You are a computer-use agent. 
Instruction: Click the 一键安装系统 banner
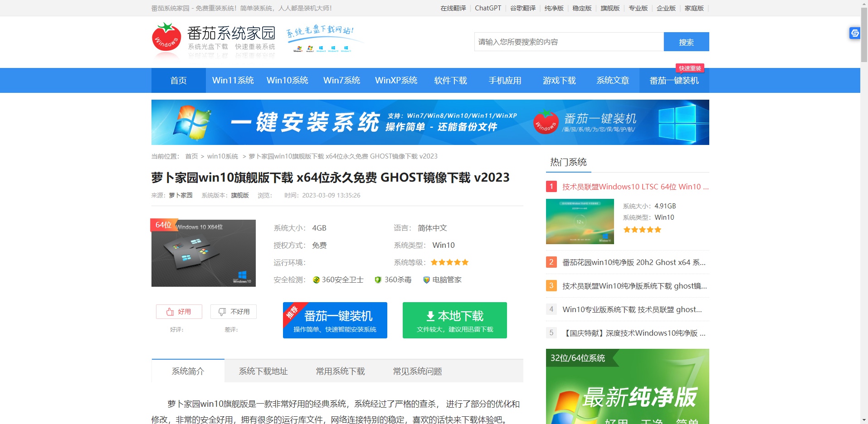[x=430, y=122]
